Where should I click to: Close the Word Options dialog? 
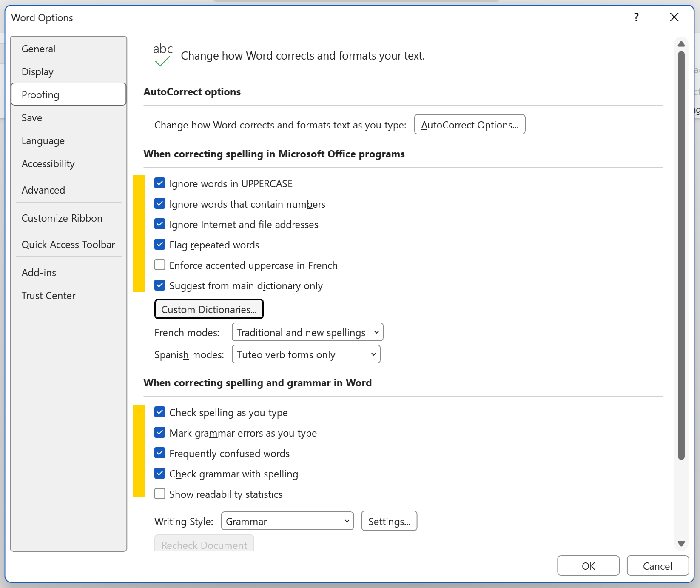pos(674,17)
